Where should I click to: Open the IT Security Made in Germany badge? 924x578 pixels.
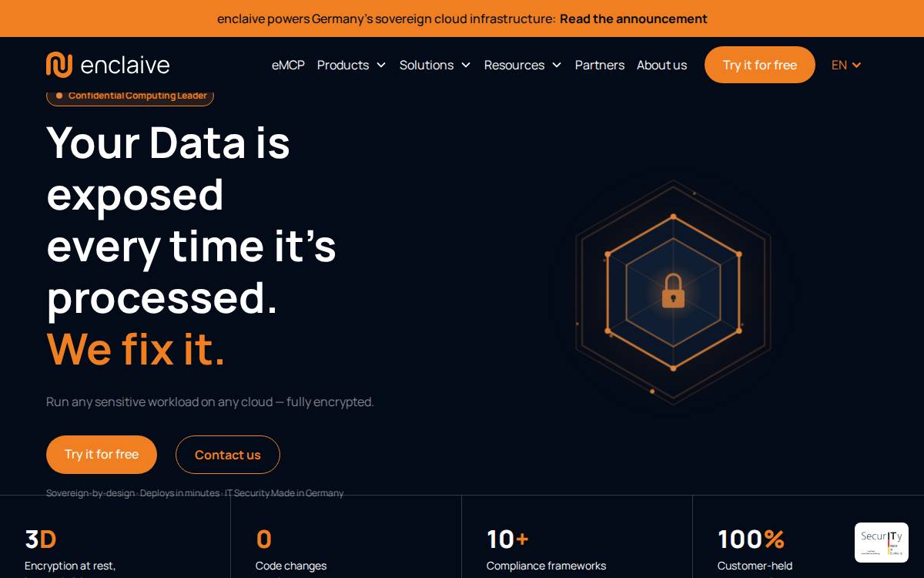click(x=882, y=543)
